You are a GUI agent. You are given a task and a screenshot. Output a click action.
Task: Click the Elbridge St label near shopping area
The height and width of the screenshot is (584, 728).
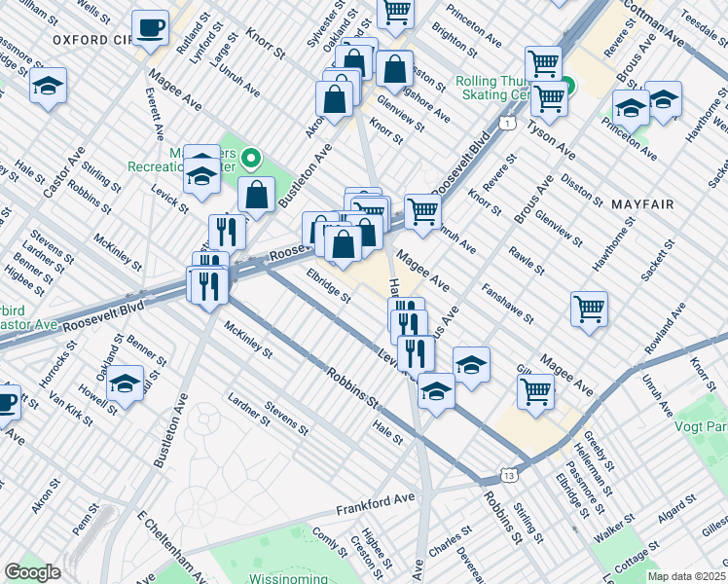point(328,285)
